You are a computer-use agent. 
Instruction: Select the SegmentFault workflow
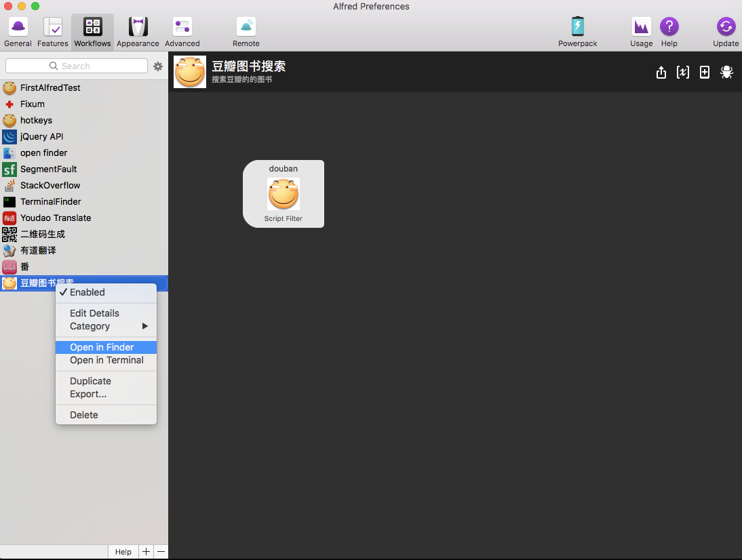pyautogui.click(x=84, y=169)
